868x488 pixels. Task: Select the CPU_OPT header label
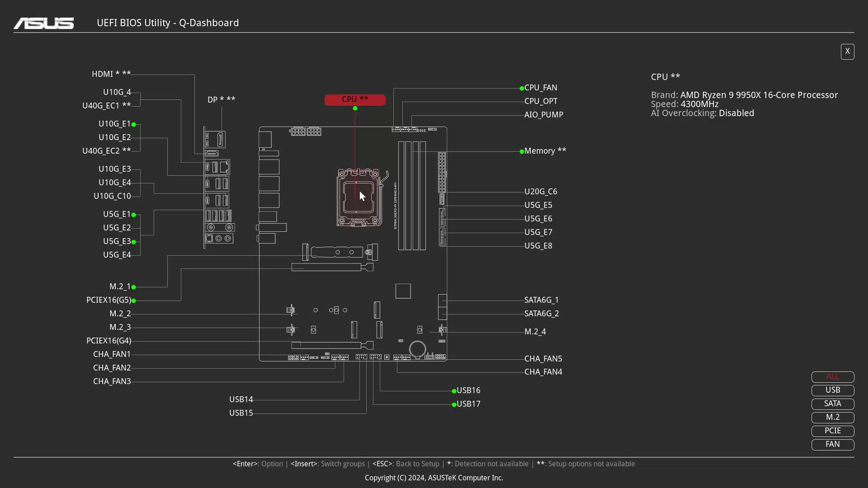tap(541, 101)
